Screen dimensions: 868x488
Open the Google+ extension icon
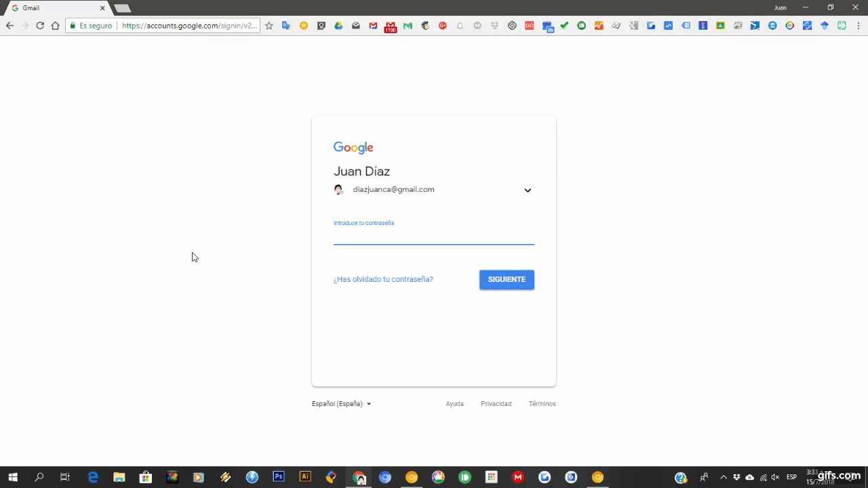click(x=443, y=26)
